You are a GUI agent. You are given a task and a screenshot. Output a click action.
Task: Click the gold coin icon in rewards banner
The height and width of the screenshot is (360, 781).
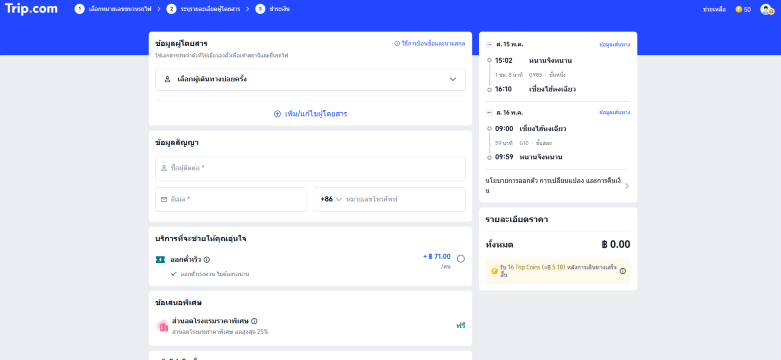point(494,271)
